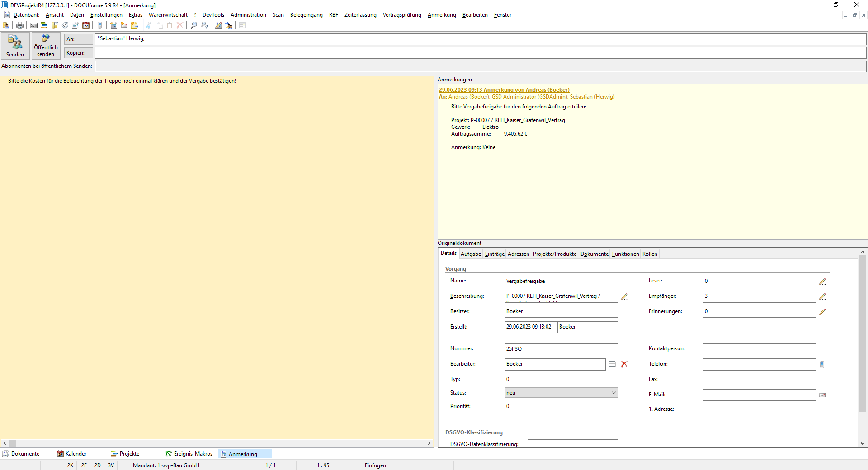This screenshot has width=868, height=470.
Task: Switch to the Projekte/Produkte tab
Action: pyautogui.click(x=555, y=254)
